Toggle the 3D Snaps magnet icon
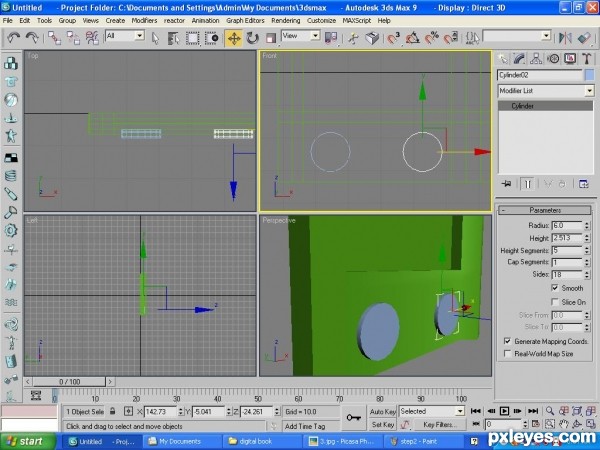The image size is (600, 450). click(393, 38)
